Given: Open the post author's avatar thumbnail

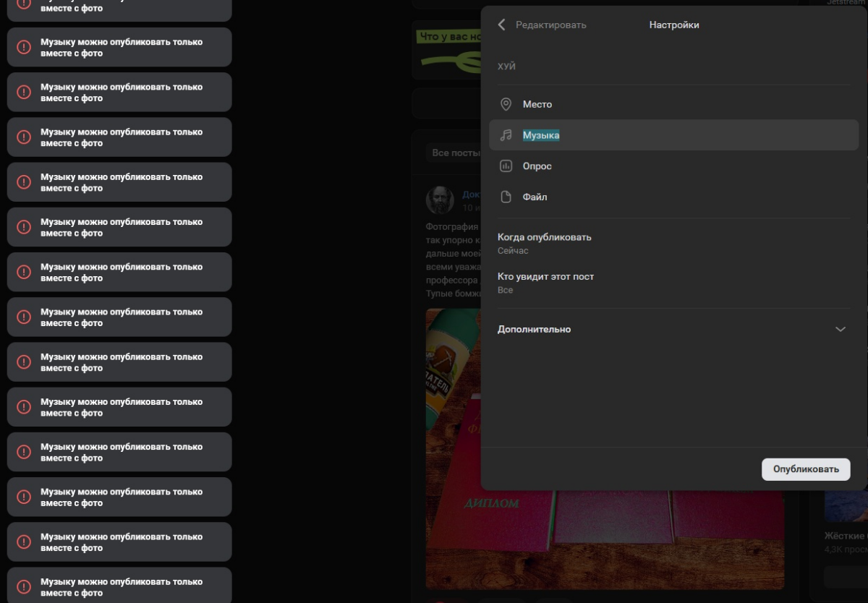Looking at the screenshot, I should tap(440, 200).
